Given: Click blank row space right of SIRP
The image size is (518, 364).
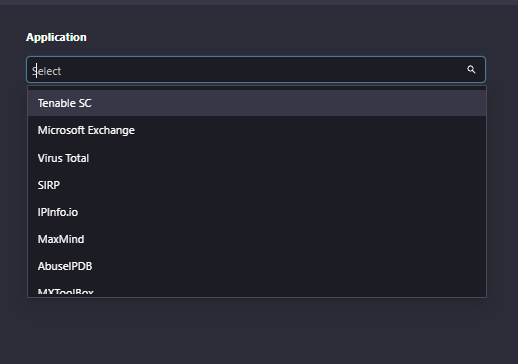Looking at the screenshot, I should [x=273, y=185].
